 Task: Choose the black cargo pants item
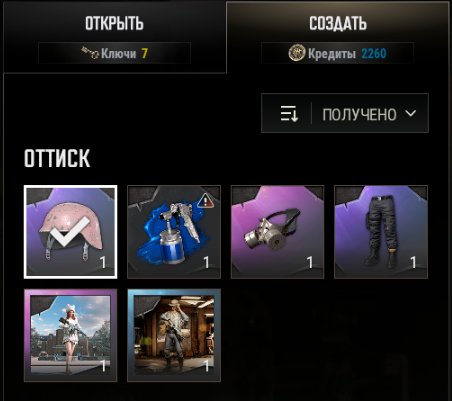click(x=381, y=232)
